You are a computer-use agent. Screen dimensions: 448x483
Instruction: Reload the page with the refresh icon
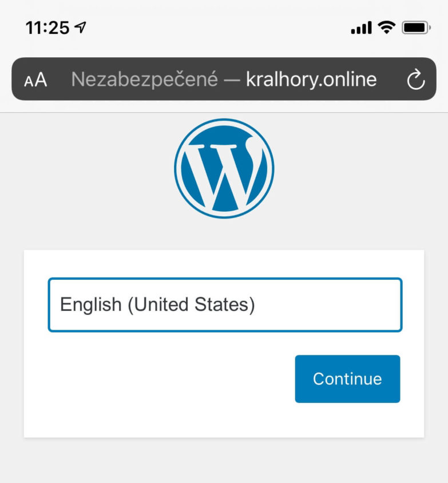coord(415,79)
